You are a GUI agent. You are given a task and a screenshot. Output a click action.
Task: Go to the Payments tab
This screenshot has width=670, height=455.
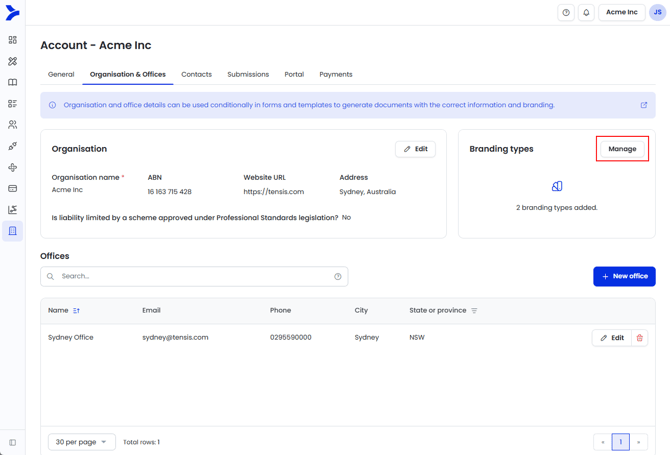335,74
